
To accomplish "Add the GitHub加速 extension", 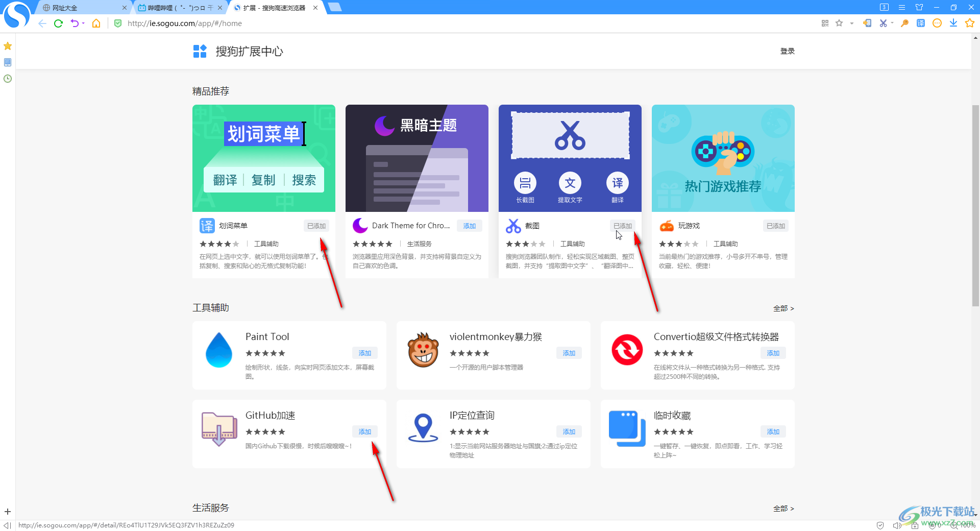I will point(365,432).
